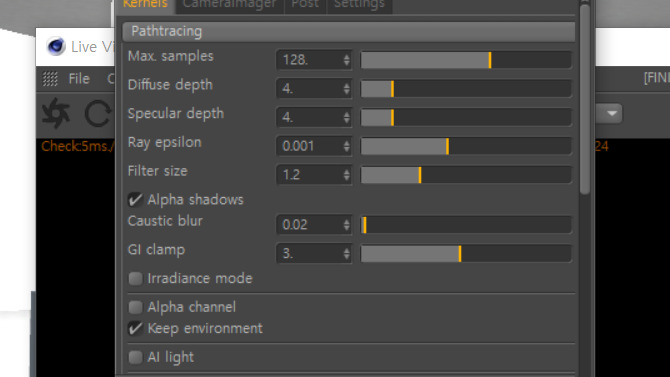Click the Octane render start icon

click(x=56, y=113)
